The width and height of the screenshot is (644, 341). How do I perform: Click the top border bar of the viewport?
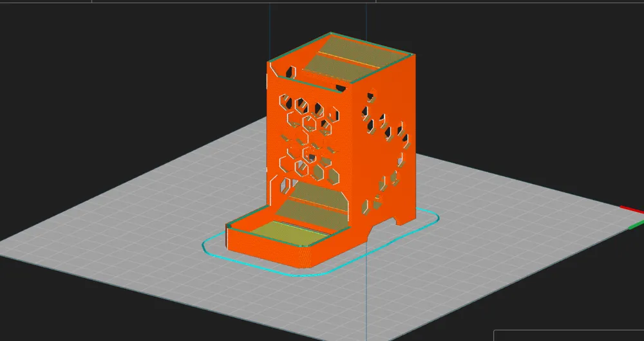322,2
